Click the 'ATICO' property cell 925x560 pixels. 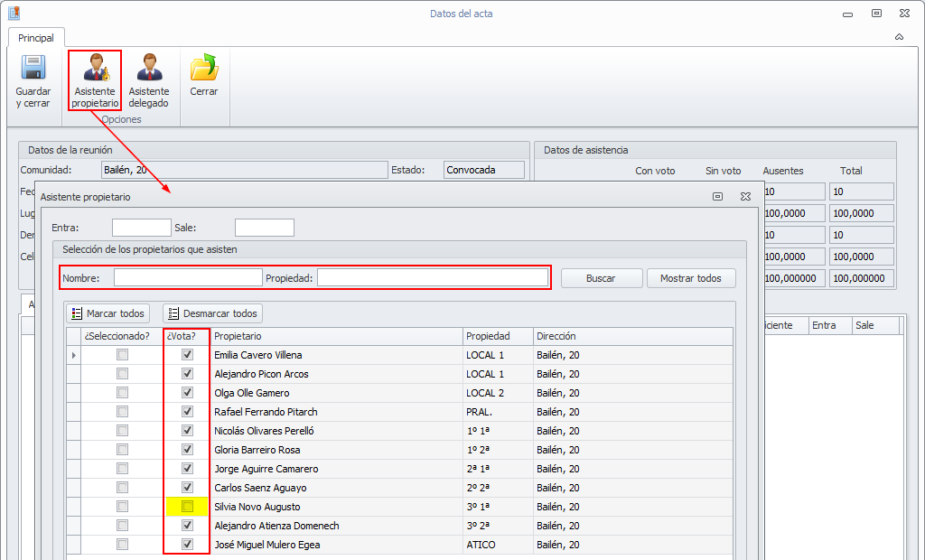pyautogui.click(x=498, y=545)
